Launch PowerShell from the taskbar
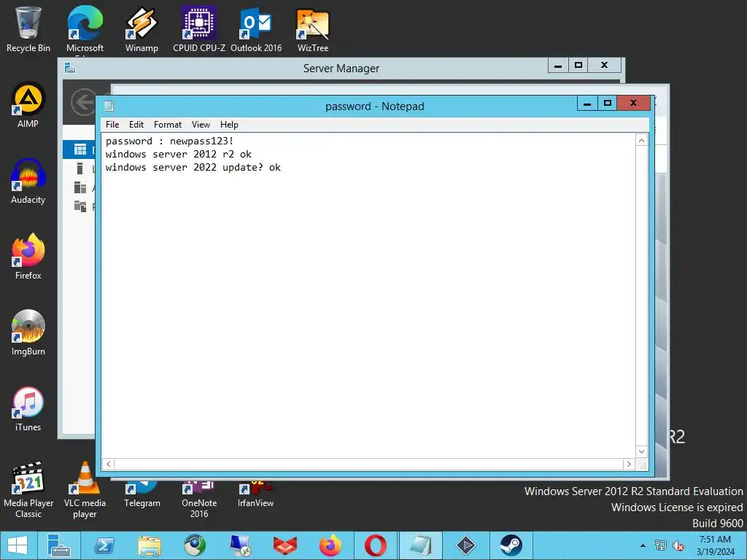The height and width of the screenshot is (560, 747). click(x=104, y=545)
